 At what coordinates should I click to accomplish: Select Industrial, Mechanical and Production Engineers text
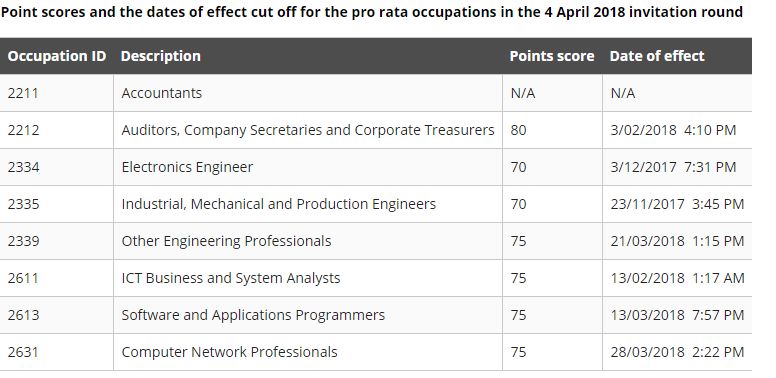coord(279,204)
